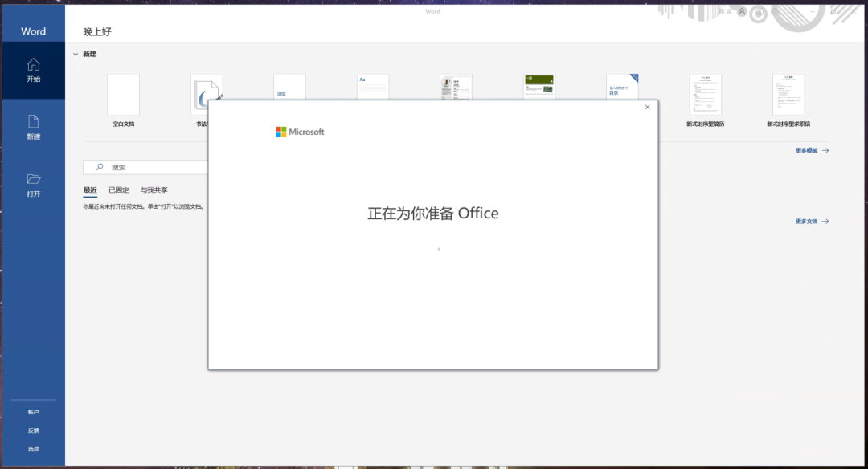Viewport: 868px width, 469px height.
Task: Select the resume template with portrait photo
Action: 457,87
